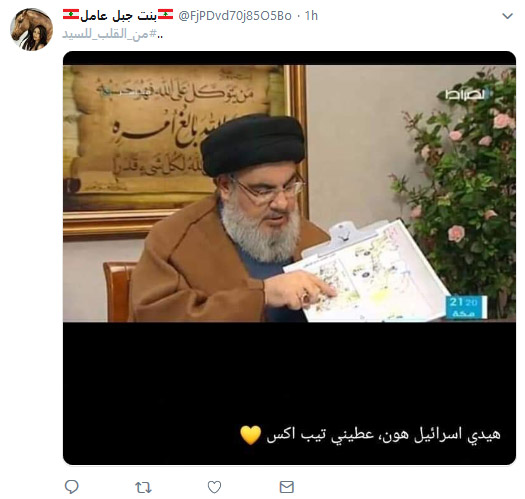Viewport: 525px width, 499px height.
Task: Open profile via display name بنت جبل عامل
Action: [x=118, y=15]
